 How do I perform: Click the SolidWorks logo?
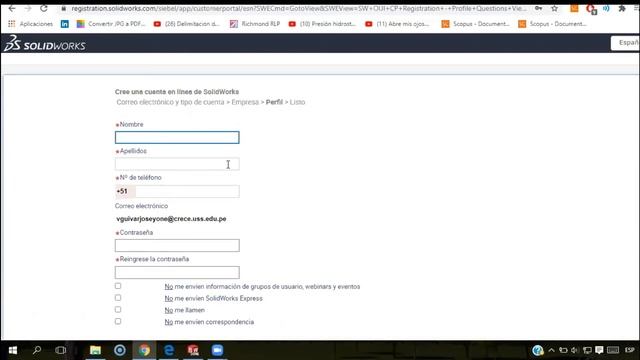(45, 43)
